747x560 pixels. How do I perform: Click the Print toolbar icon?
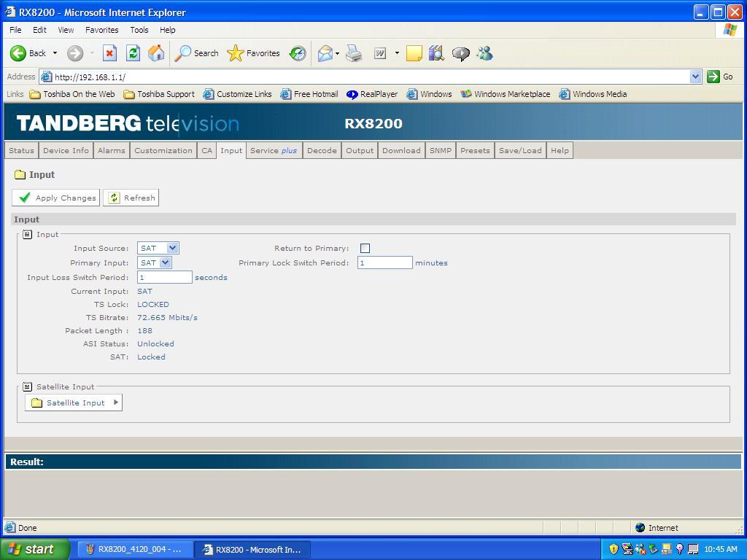point(354,53)
